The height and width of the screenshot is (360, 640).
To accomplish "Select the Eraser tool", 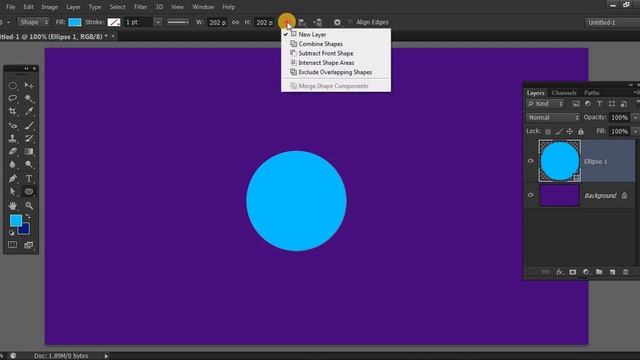I will pos(13,151).
